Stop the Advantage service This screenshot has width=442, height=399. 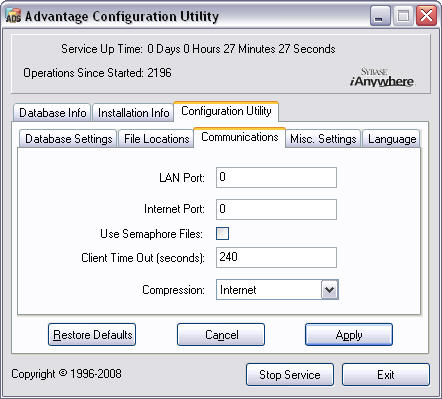coord(290,375)
